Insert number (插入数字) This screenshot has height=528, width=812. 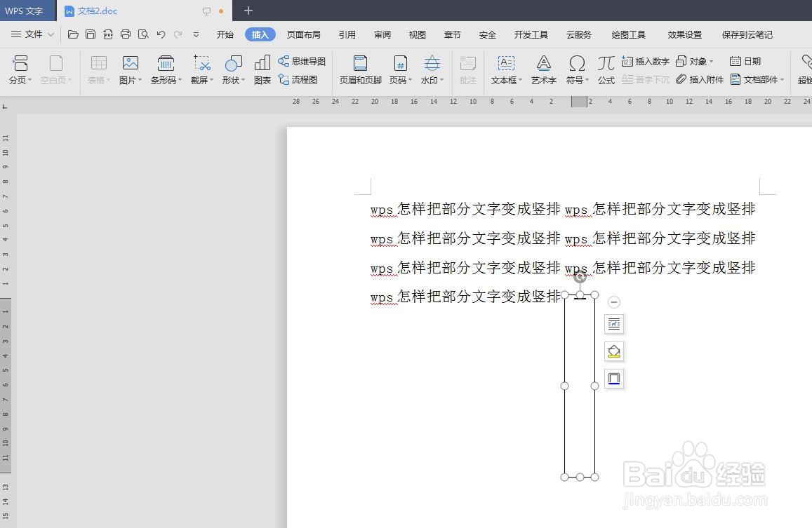click(645, 61)
